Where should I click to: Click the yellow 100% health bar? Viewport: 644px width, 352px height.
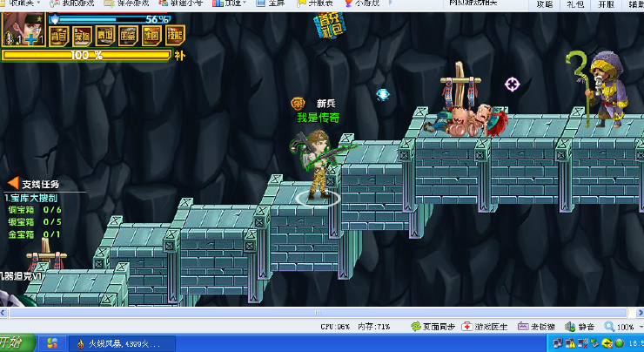[86, 55]
